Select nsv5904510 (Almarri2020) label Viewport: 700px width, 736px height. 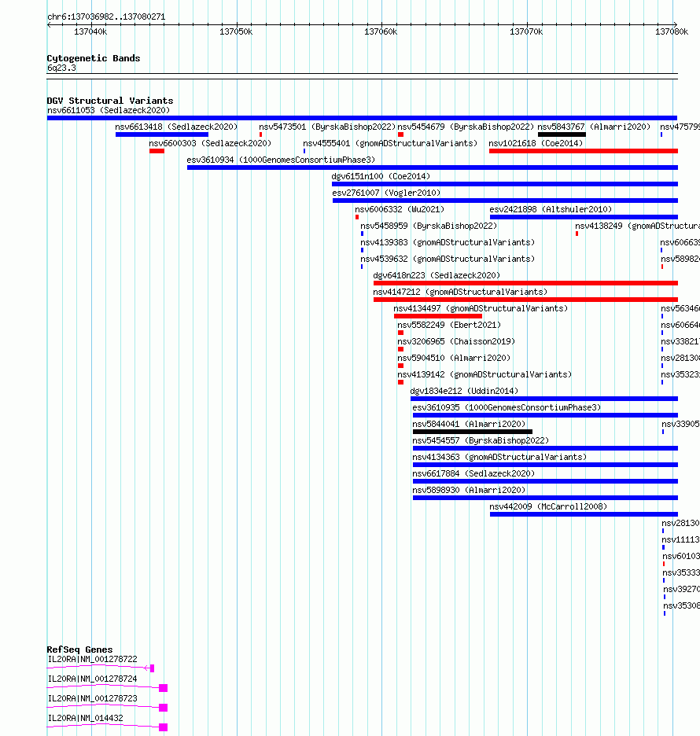pyautogui.click(x=454, y=358)
